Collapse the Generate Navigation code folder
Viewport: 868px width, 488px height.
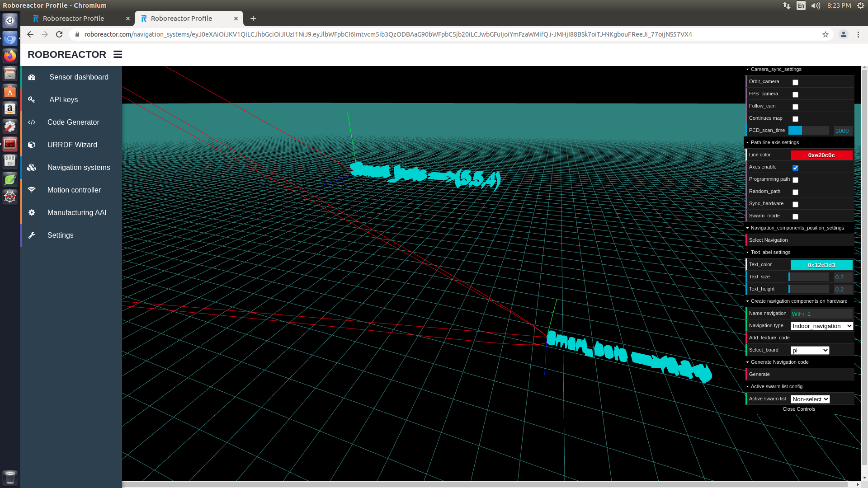(799, 362)
